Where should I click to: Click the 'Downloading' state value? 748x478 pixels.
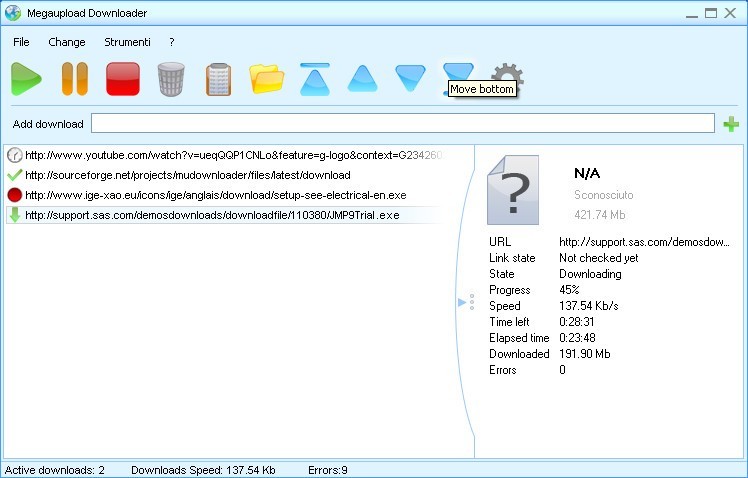coord(590,274)
